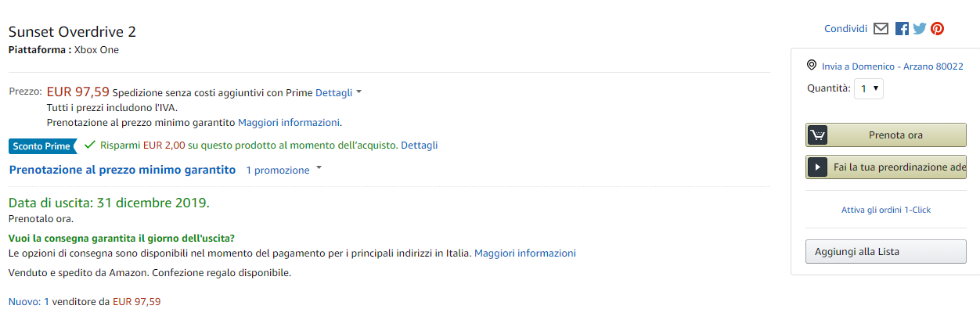The width and height of the screenshot is (980, 309).
Task: Click the location pin delivery icon
Action: pyautogui.click(x=812, y=66)
